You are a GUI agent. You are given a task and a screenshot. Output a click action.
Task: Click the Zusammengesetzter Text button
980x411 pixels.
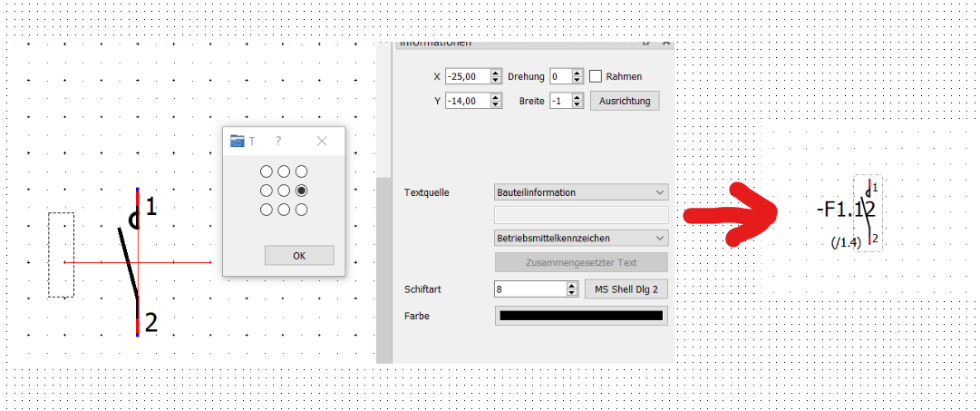[581, 263]
